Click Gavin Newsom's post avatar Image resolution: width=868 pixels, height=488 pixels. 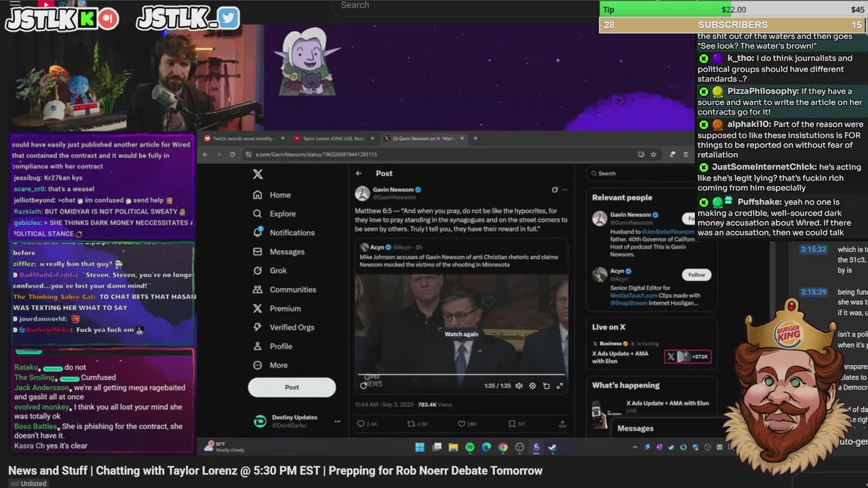tap(362, 194)
